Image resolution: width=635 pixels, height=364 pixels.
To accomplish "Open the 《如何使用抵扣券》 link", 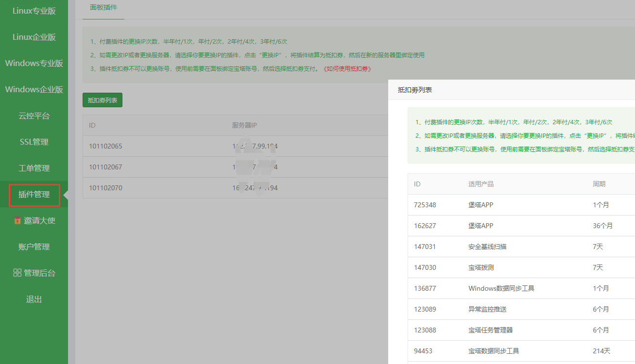I will point(346,69).
